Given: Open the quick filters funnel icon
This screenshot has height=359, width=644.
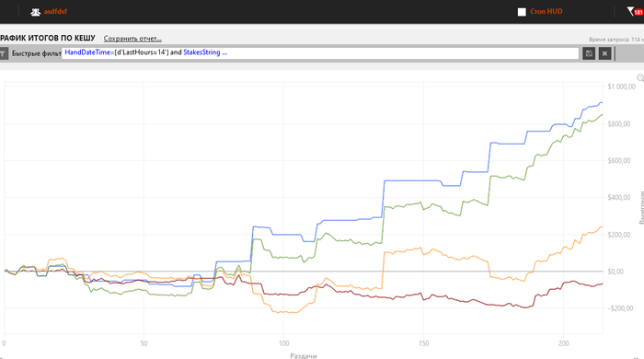Looking at the screenshot, I should point(4,53).
